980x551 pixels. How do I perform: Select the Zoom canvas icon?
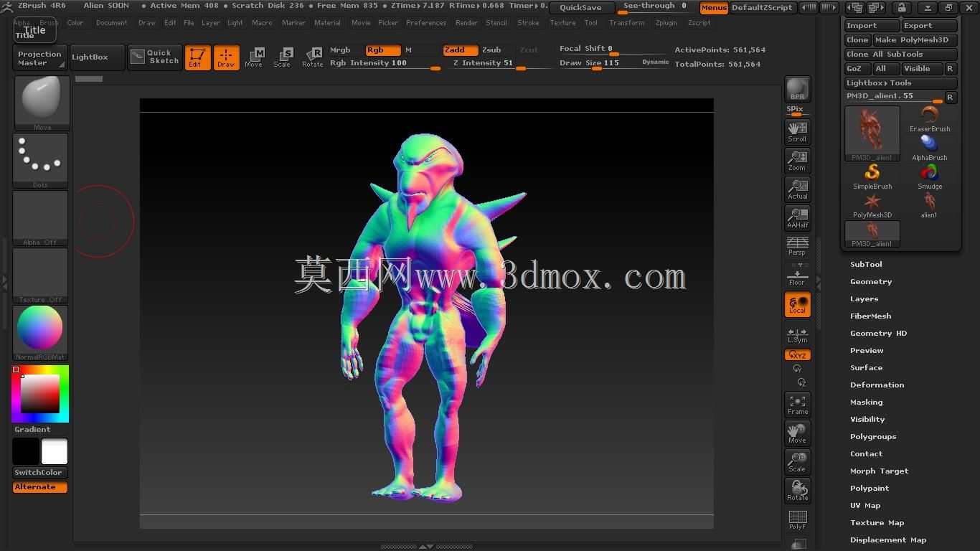coord(797,161)
